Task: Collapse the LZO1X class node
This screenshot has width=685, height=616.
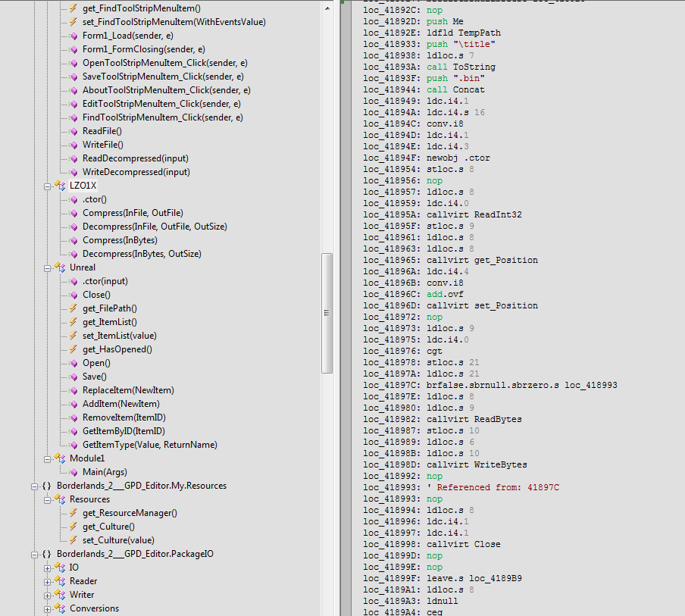Action: pos(48,186)
